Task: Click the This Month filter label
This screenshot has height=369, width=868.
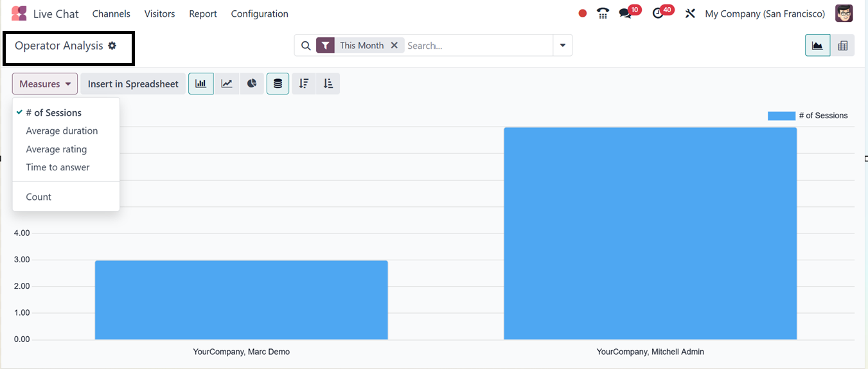Action: coord(362,46)
